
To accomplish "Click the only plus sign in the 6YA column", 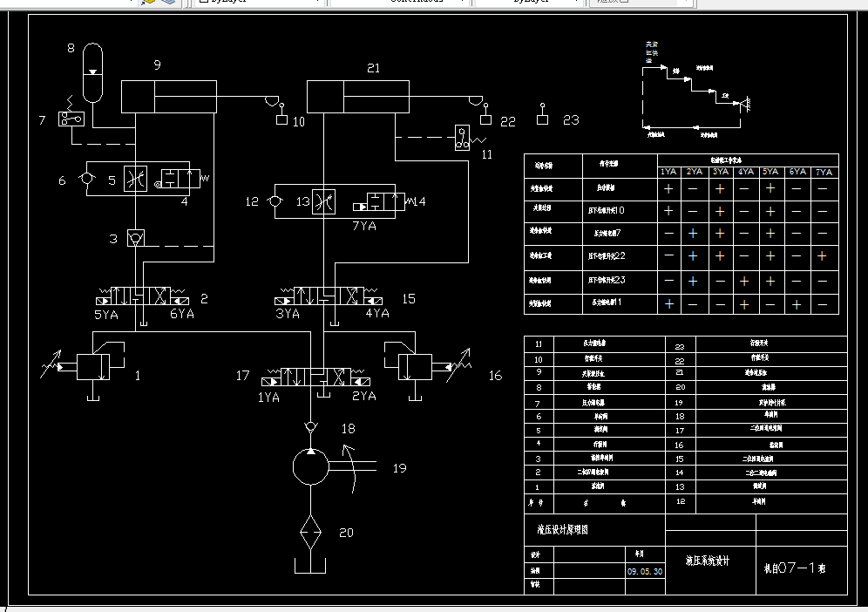I will [x=797, y=304].
